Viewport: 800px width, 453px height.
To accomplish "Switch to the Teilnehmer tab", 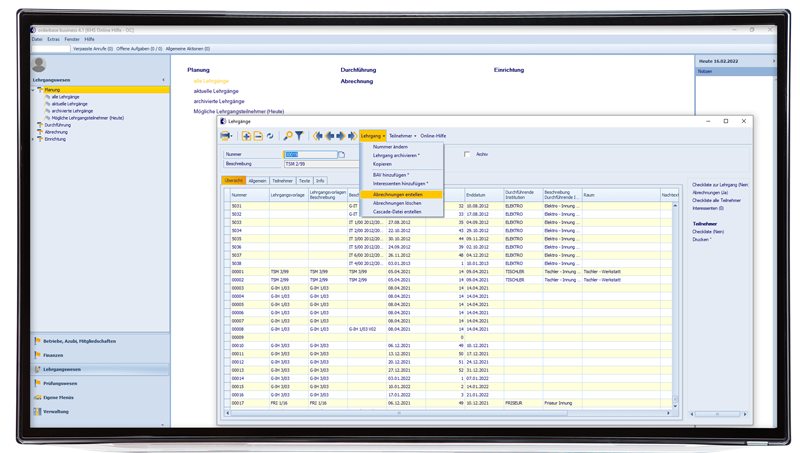I will [x=282, y=181].
